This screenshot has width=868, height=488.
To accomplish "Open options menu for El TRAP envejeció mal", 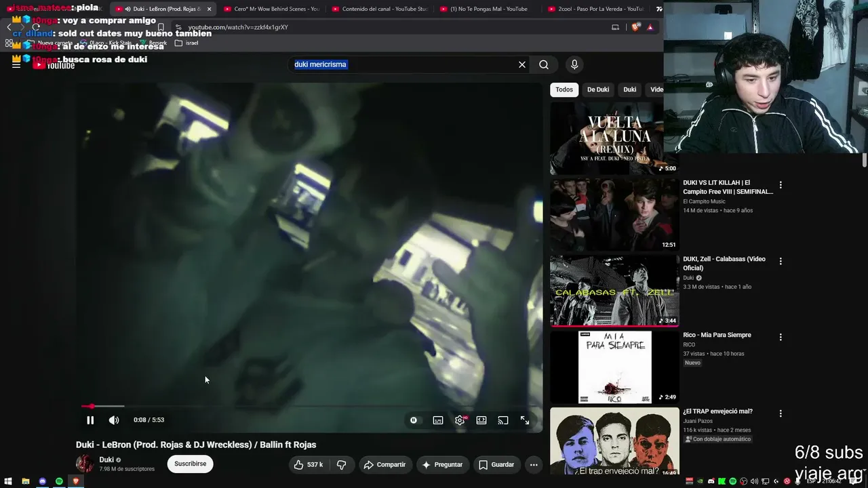I will [x=781, y=413].
